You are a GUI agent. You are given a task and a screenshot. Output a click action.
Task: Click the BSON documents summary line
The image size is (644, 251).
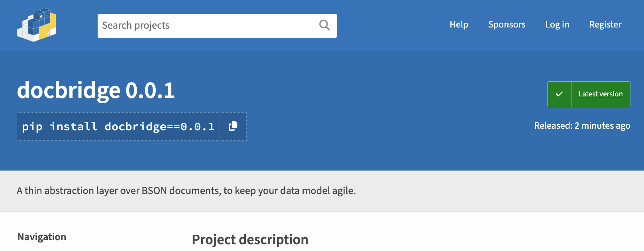click(x=186, y=190)
